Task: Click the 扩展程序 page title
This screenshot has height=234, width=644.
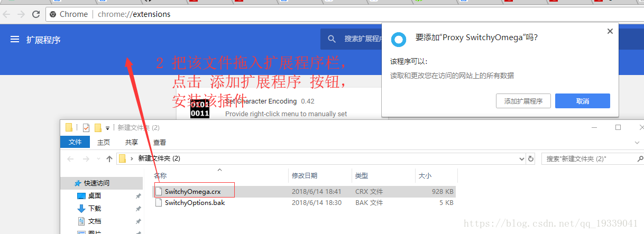Action: pos(43,40)
